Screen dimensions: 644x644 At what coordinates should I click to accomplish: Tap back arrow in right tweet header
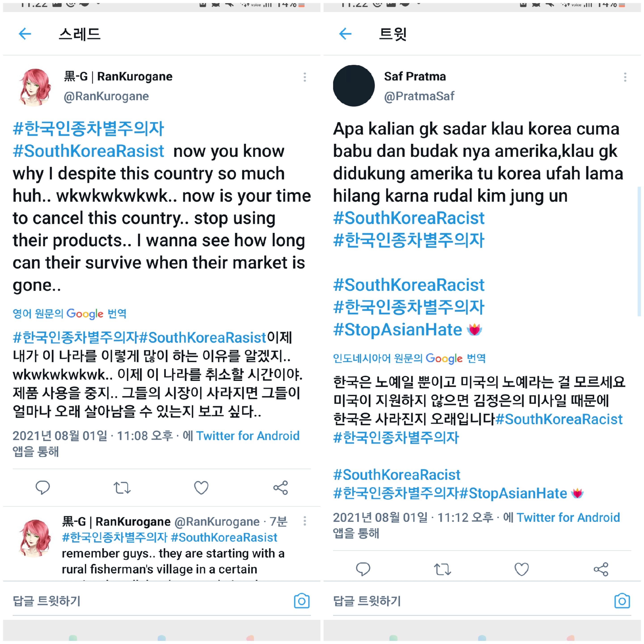[345, 34]
